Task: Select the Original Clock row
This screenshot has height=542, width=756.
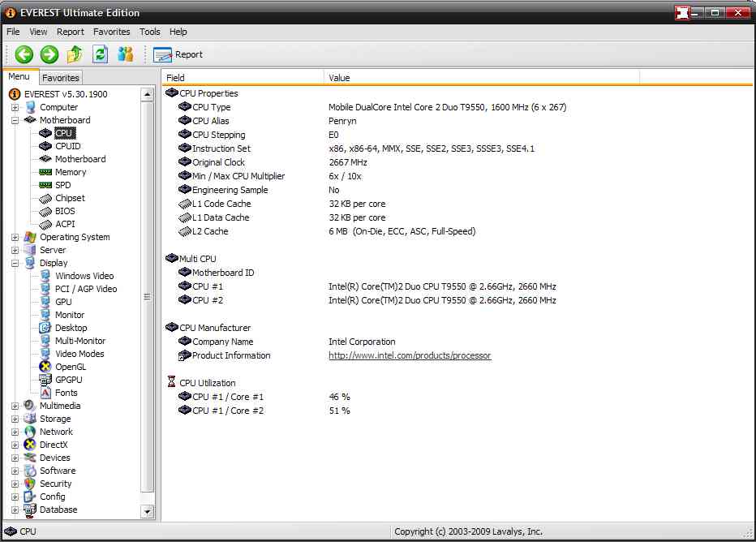Action: coord(273,162)
